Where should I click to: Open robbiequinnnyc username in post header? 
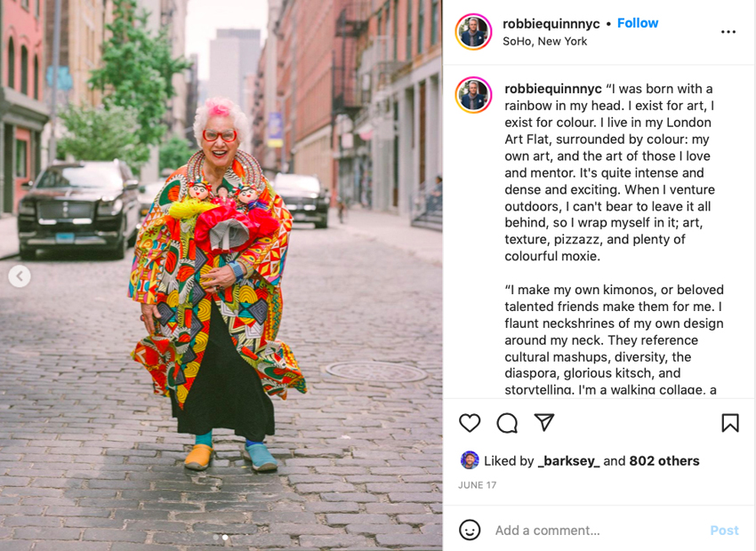tap(551, 24)
